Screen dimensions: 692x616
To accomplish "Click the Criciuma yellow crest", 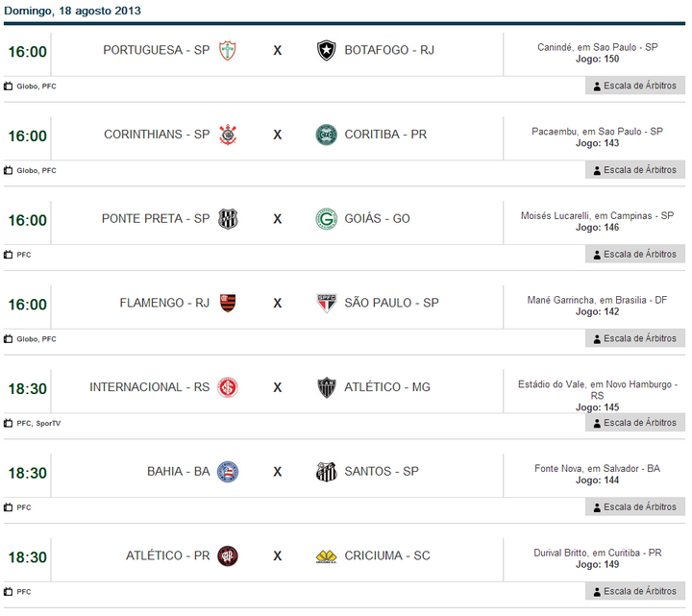I will click(327, 556).
